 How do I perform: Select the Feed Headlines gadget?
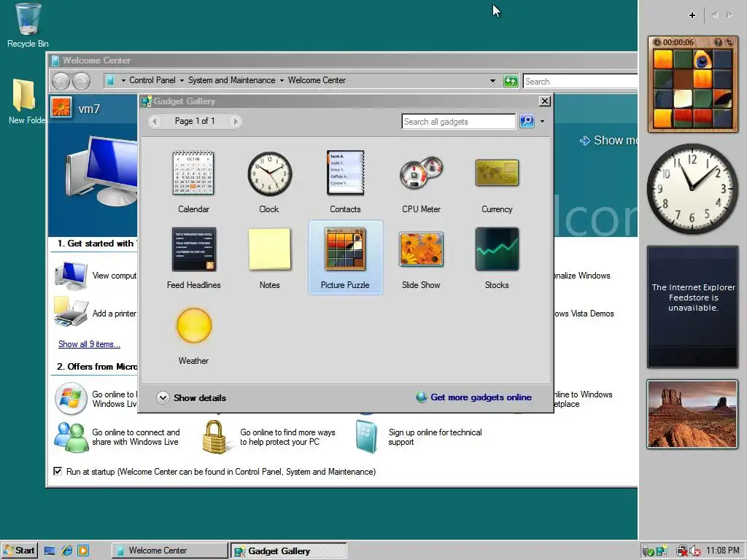pos(193,249)
